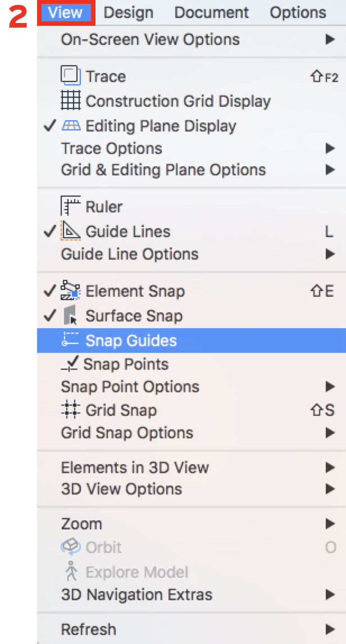Click the Snap Points icon
Viewport: 346px width, 644px height.
point(70,364)
